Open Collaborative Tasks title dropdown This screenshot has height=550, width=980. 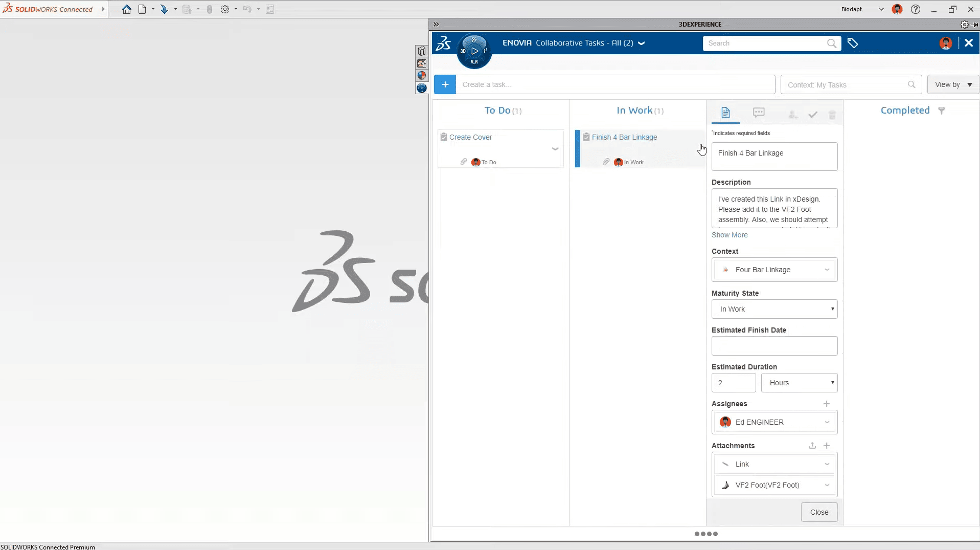[642, 43]
